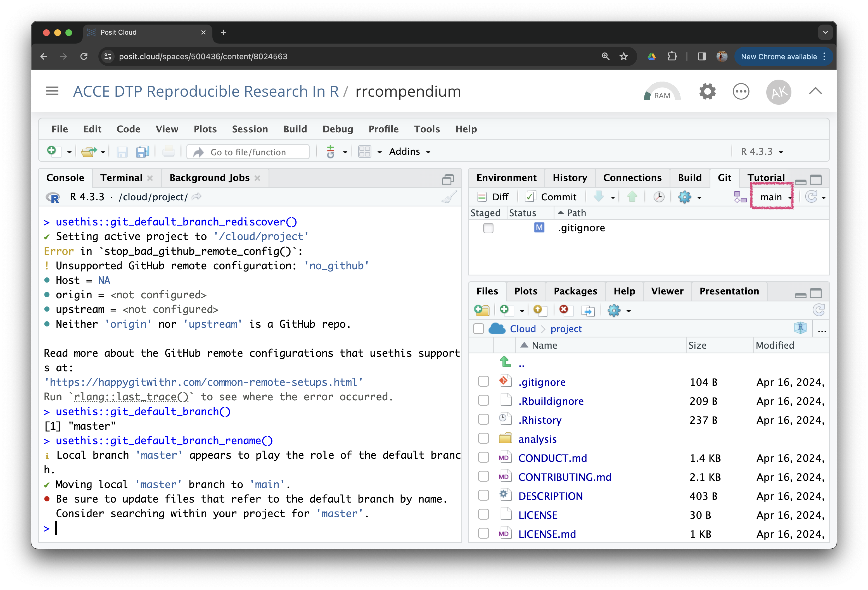Click the New Folder icon in Files pane
The width and height of the screenshot is (868, 590).
(x=482, y=310)
